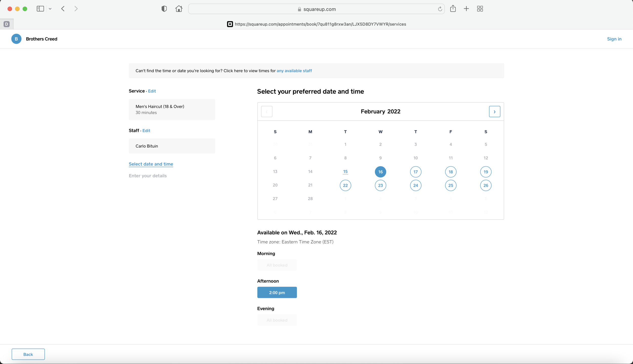
Task: Reload the page with refresh icon
Action: pyautogui.click(x=440, y=9)
